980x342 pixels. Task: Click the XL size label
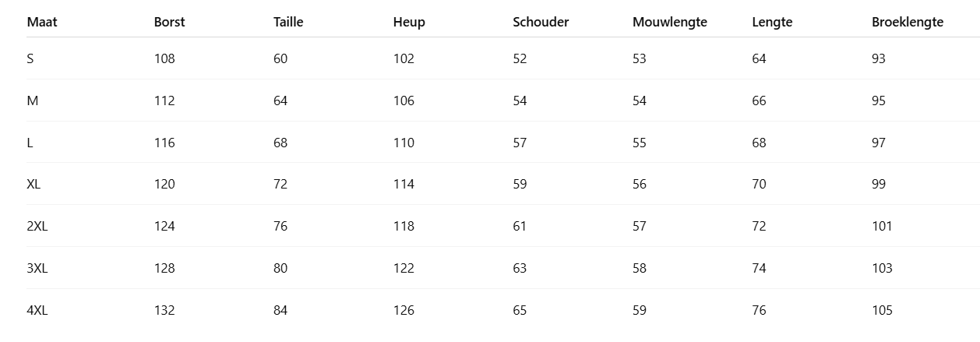coord(33,185)
